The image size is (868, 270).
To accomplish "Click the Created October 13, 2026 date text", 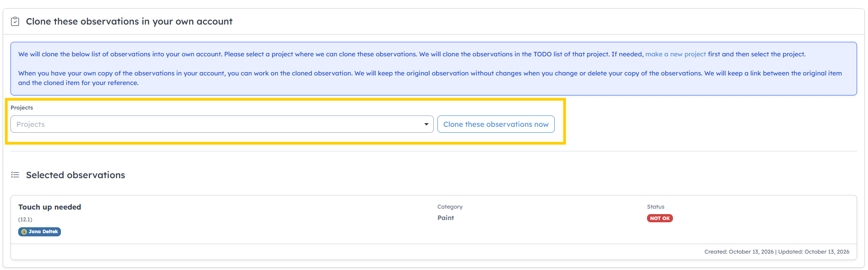I will click(x=739, y=252).
